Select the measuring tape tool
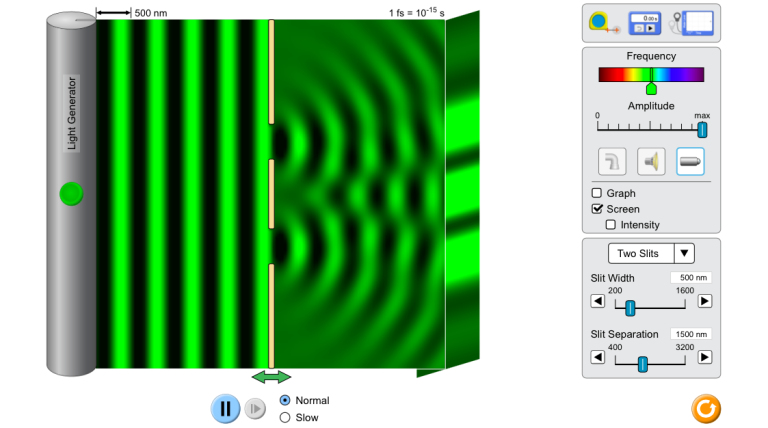Screen dimensions: 768x428 pyautogui.click(x=604, y=23)
